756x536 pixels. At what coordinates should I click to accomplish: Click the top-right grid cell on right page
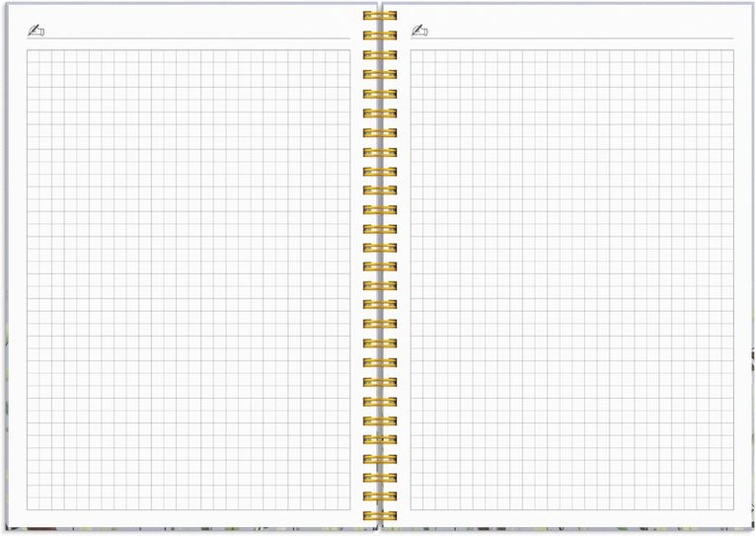point(728,56)
